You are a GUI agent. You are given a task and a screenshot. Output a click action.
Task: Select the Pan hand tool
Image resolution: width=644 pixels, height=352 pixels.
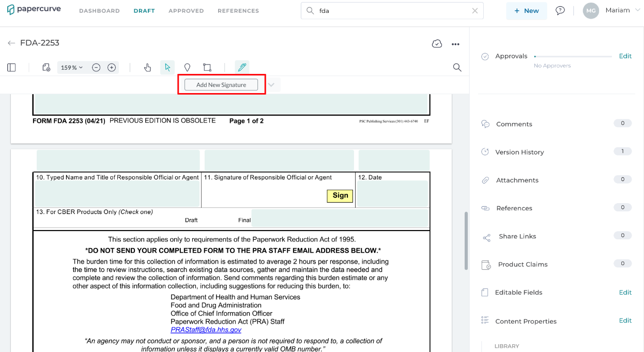147,67
